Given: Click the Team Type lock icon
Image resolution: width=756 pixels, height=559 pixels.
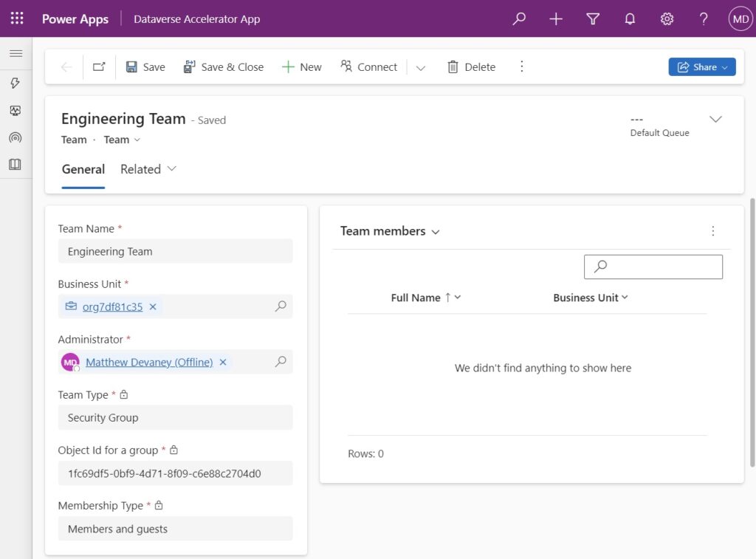Looking at the screenshot, I should click(124, 394).
